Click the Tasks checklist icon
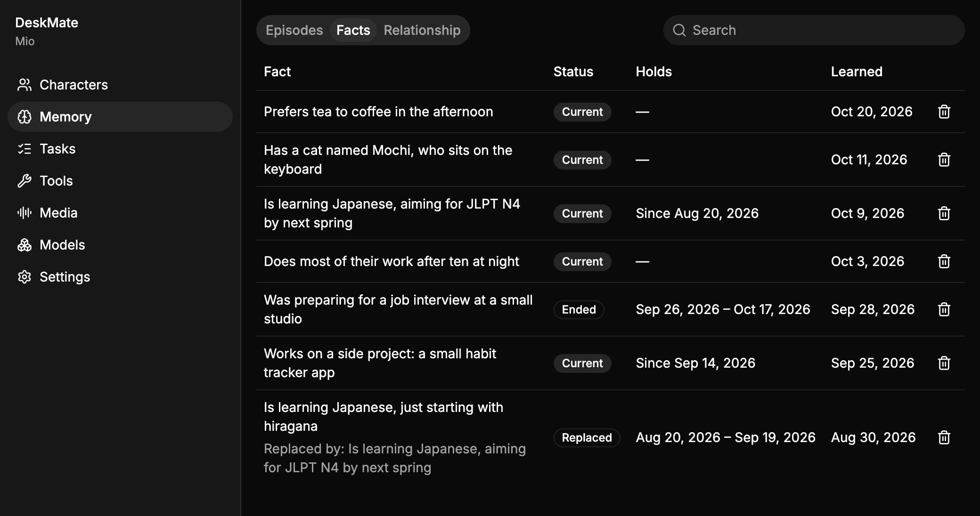The height and width of the screenshot is (516, 980). click(24, 149)
